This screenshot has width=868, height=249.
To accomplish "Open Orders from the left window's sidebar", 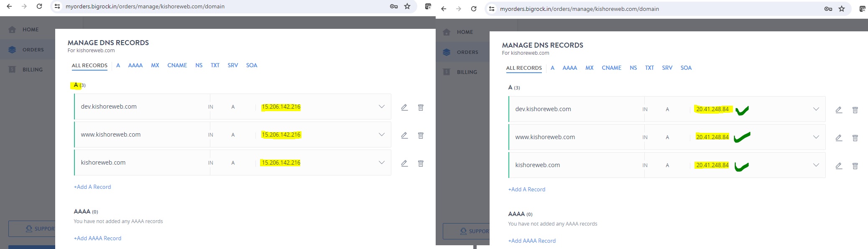I will [x=33, y=50].
